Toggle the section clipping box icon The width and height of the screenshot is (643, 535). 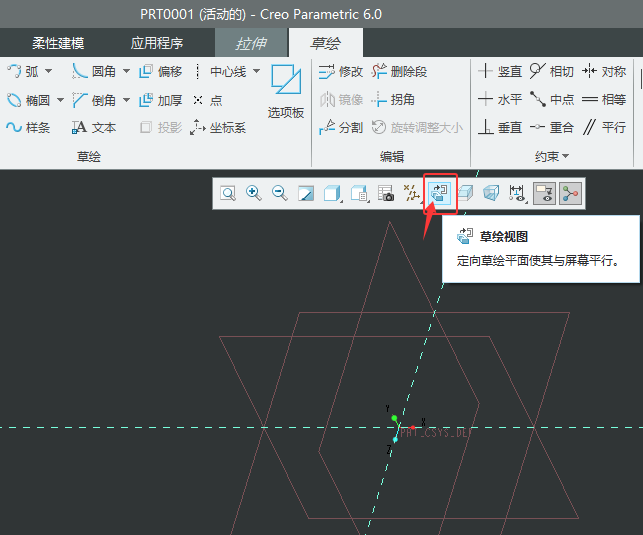click(465, 194)
